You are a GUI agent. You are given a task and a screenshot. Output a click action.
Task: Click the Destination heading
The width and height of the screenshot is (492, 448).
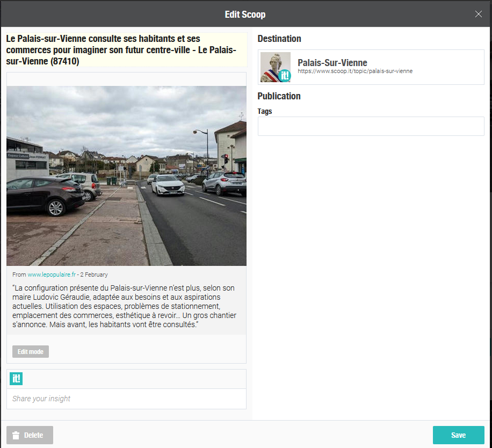tap(279, 39)
